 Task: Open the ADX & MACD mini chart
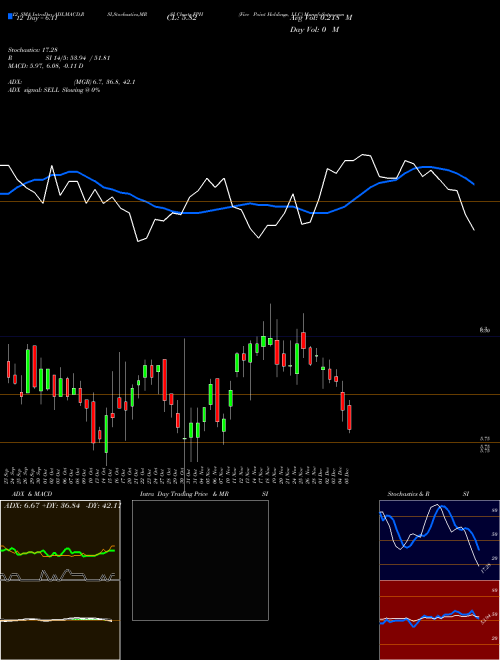(60, 580)
